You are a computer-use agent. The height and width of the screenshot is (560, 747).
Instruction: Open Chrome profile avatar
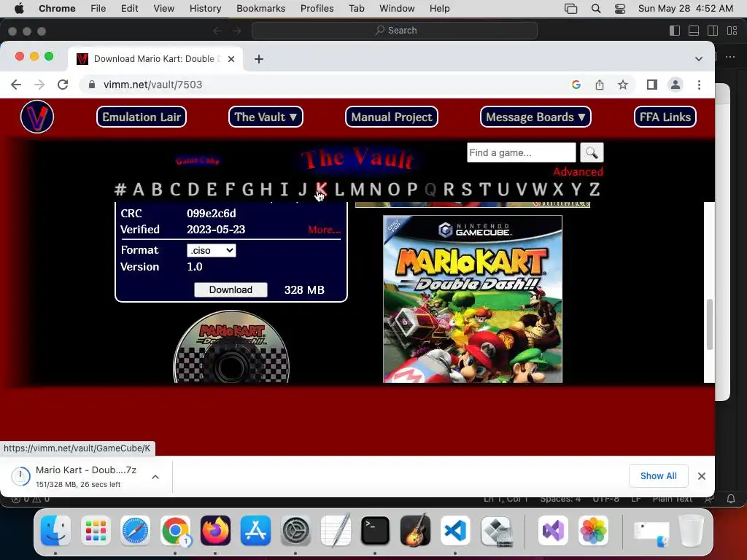coord(675,85)
